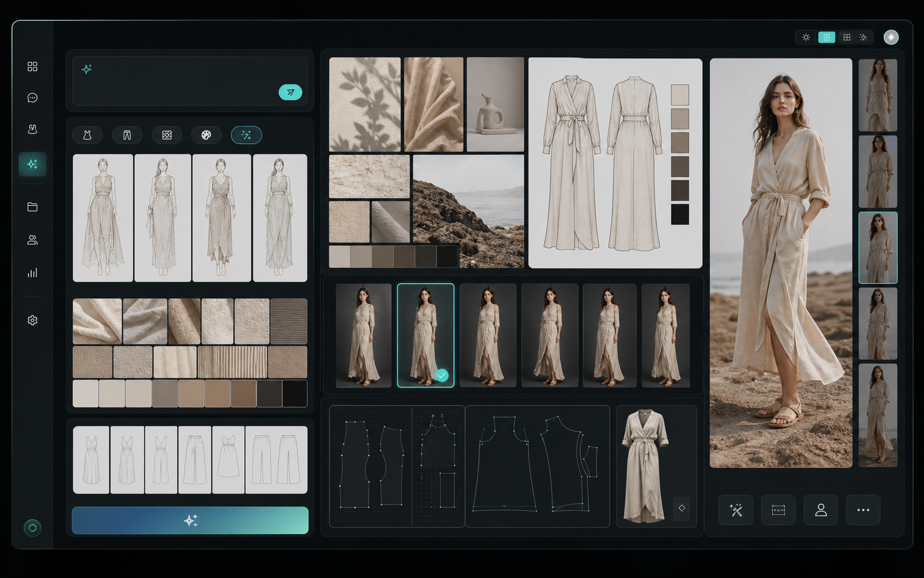The width and height of the screenshot is (924, 578).
Task: Select the first dress sketch in the left panel
Action: click(103, 218)
